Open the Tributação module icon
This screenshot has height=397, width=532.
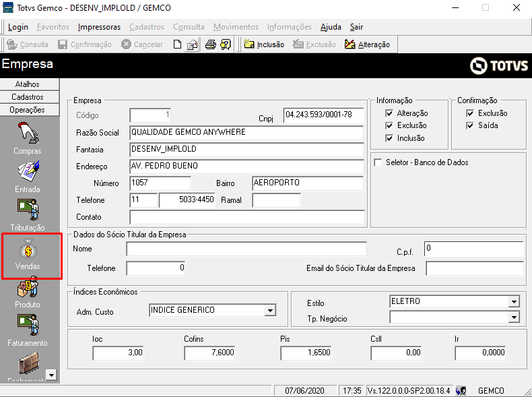pyautogui.click(x=28, y=210)
